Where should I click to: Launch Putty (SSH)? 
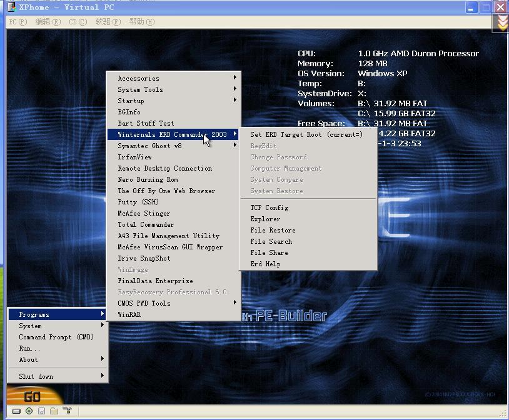coord(174,202)
